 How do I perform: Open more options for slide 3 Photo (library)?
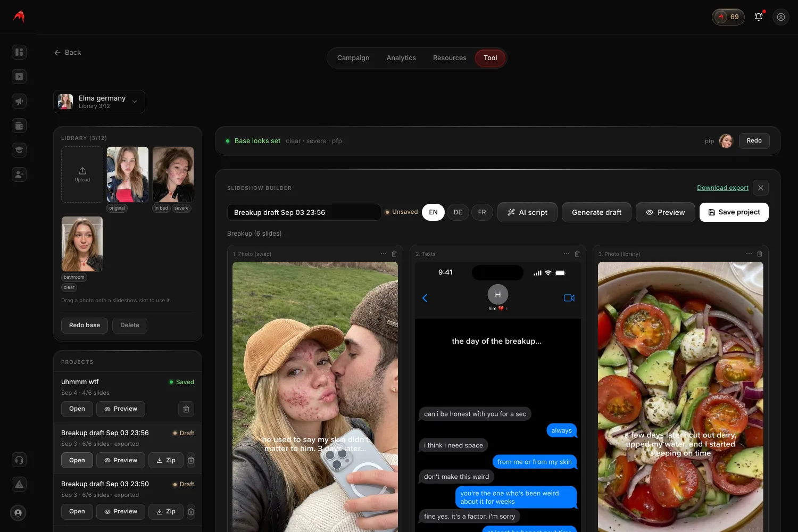point(749,254)
